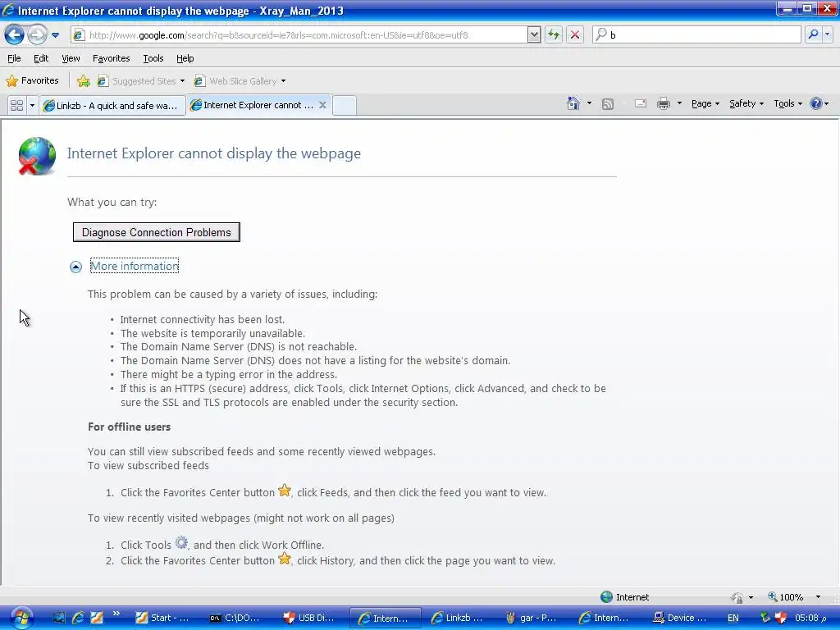Open the File menu
Screen dimensions: 840x630
[14, 58]
